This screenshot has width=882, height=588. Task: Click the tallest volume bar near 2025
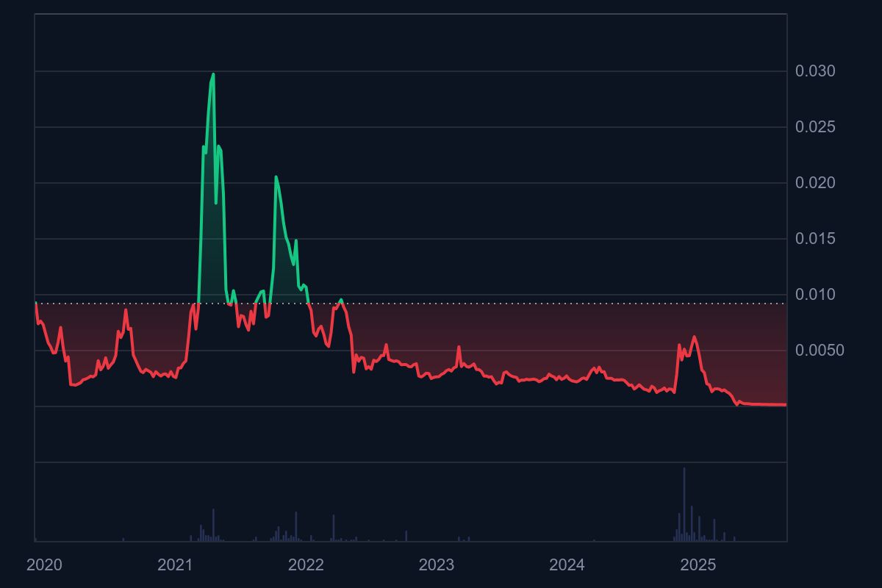[684, 504]
